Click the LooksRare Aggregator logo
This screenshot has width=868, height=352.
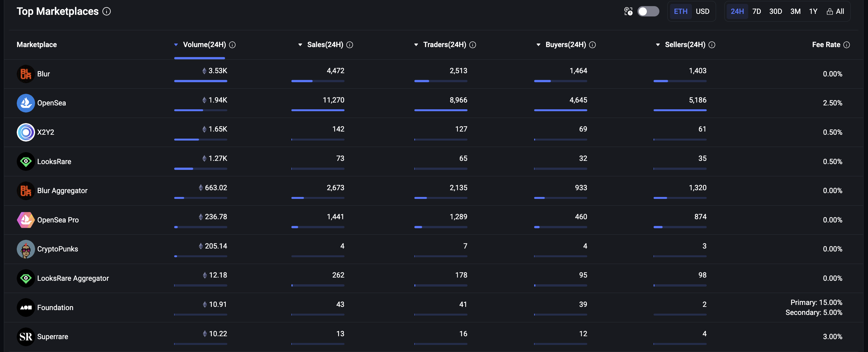pos(26,278)
